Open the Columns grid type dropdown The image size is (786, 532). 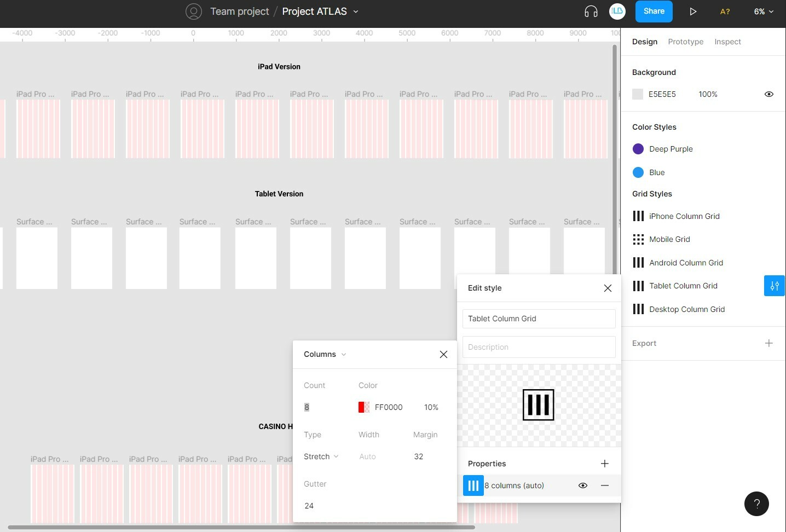[325, 354]
